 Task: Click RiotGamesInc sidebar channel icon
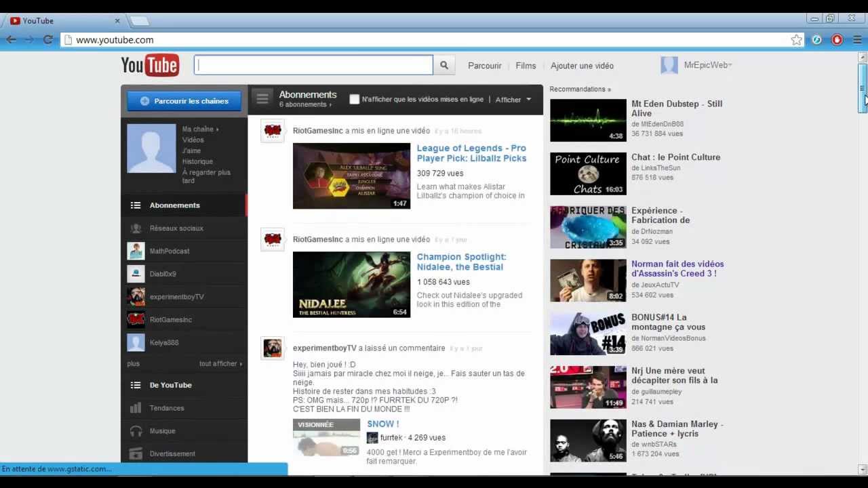(136, 319)
